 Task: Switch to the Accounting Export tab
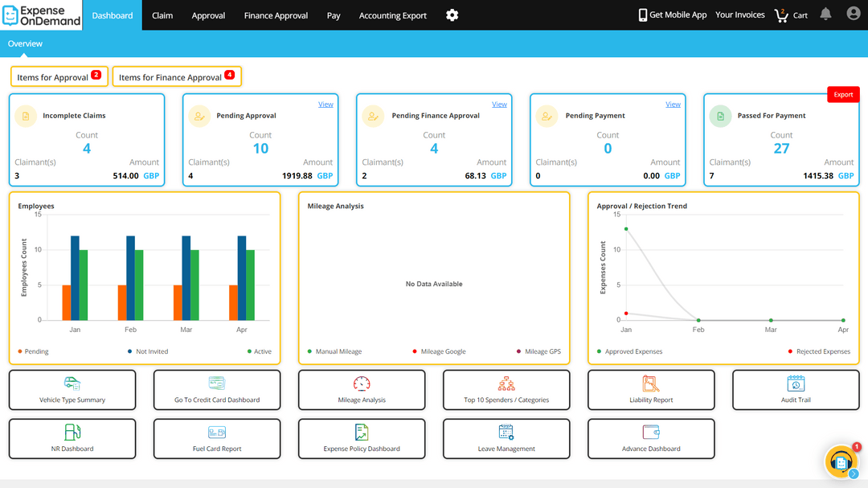tap(392, 14)
